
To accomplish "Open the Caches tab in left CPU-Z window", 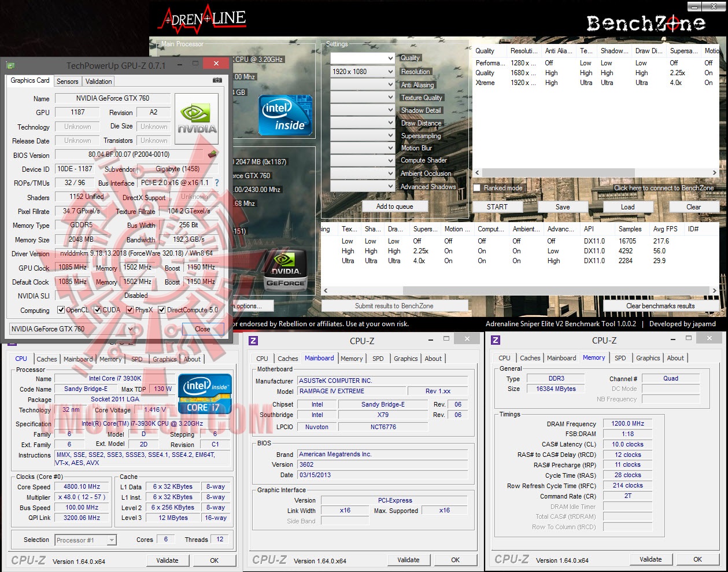I will click(47, 359).
